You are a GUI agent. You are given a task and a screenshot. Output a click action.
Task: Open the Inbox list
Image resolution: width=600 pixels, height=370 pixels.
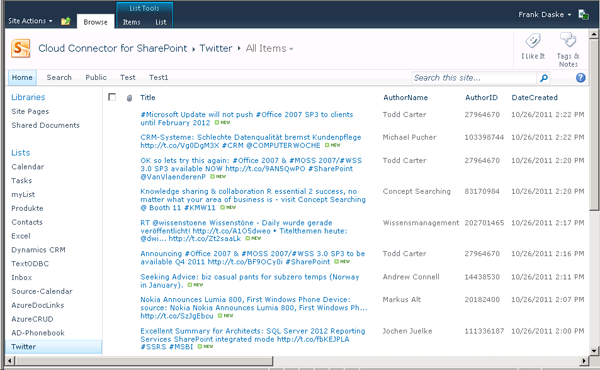21,277
